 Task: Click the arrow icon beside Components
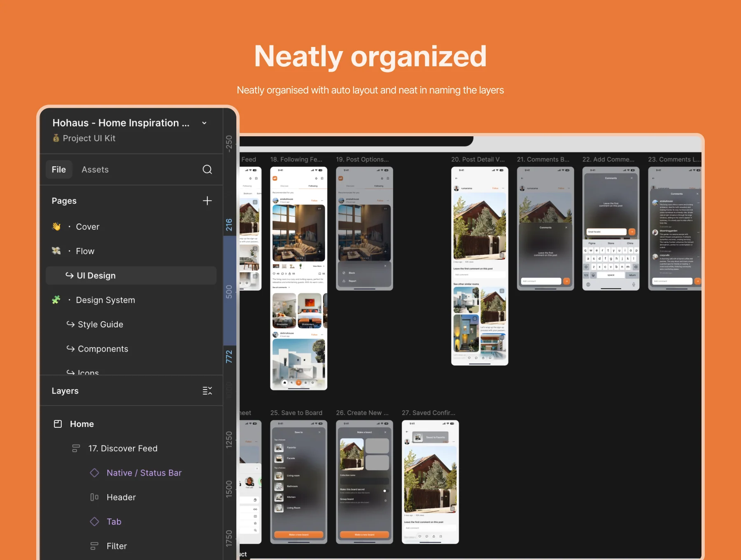point(71,348)
